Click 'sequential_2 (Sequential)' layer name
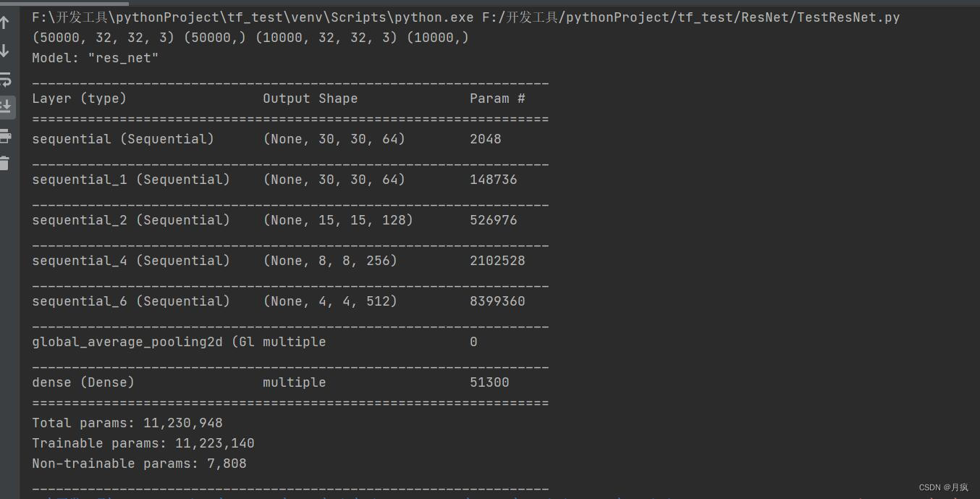The image size is (980, 499). tap(131, 220)
